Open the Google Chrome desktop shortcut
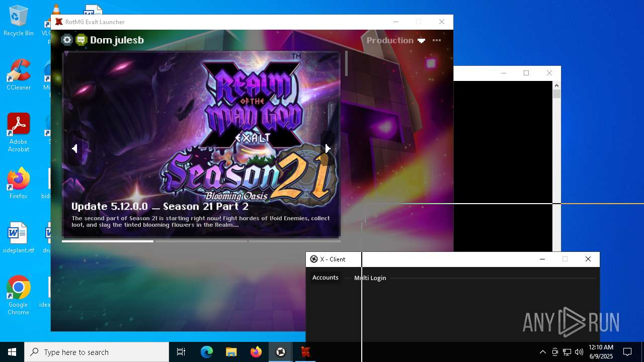 coord(19,296)
